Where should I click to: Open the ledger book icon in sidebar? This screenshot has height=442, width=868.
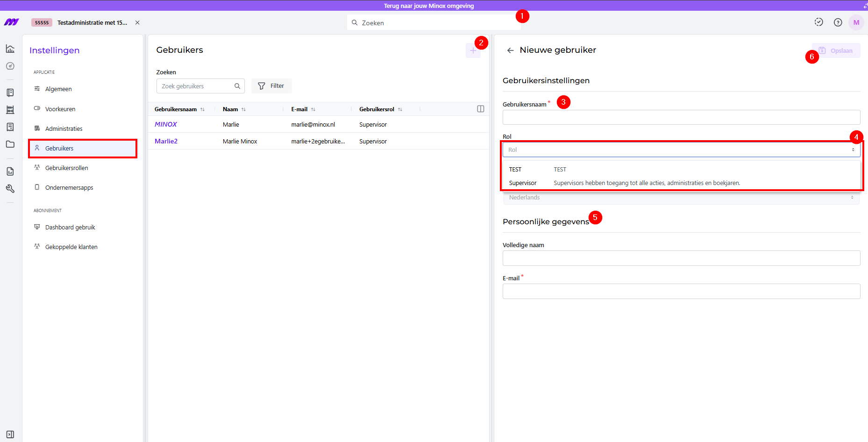(x=10, y=93)
